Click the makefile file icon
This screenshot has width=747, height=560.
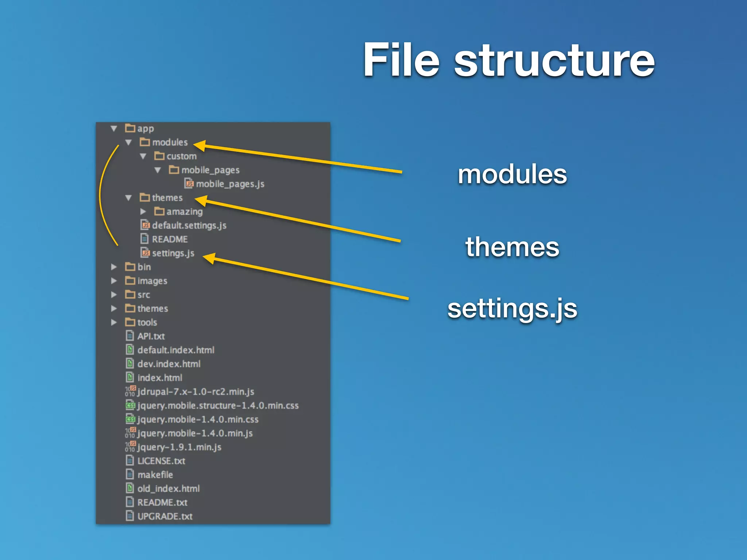[130, 474]
